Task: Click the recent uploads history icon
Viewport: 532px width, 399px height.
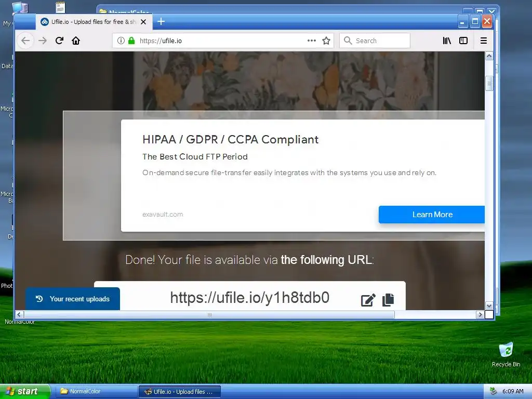Action: (x=39, y=299)
